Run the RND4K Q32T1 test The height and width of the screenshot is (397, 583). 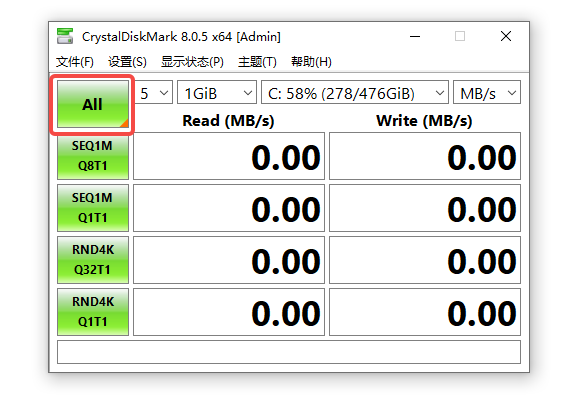tap(93, 260)
